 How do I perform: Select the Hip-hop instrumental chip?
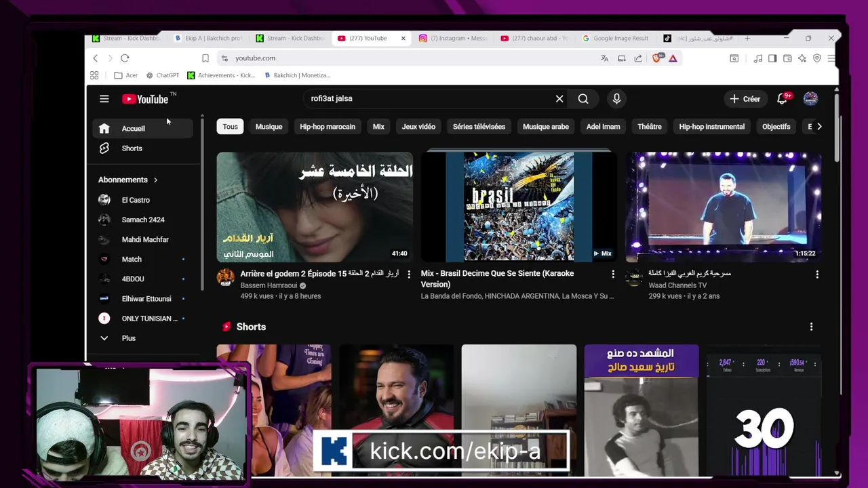pyautogui.click(x=711, y=127)
